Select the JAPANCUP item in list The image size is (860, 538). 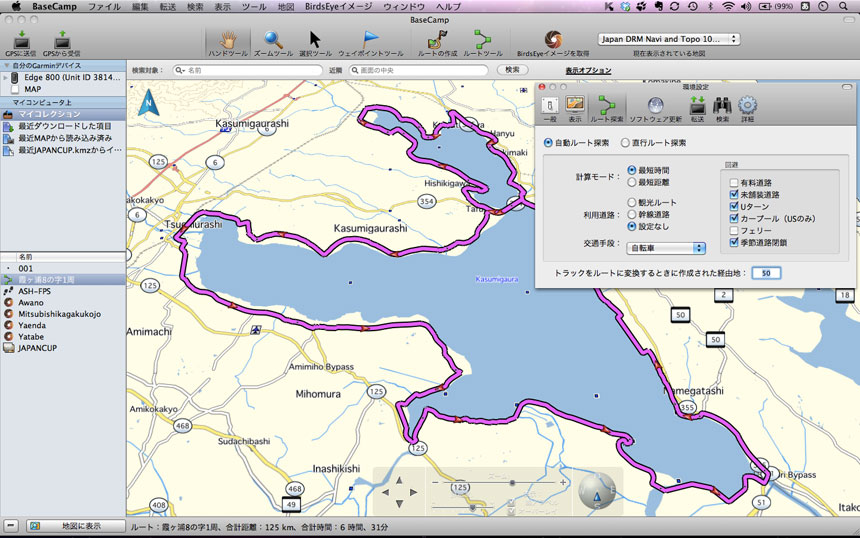[63, 348]
